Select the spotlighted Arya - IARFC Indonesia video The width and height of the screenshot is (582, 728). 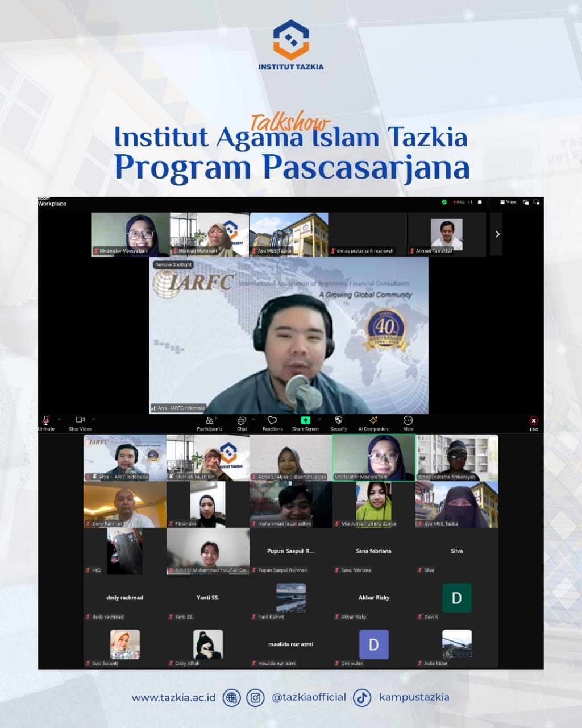(289, 336)
